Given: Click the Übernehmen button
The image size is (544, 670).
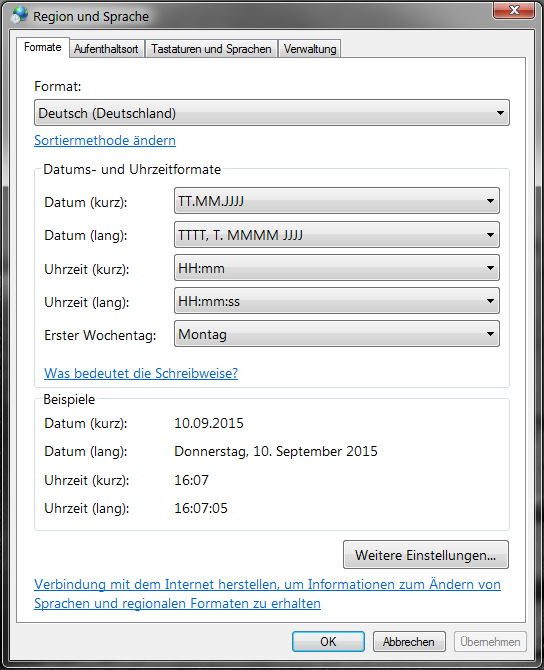Looking at the screenshot, I should click(490, 642).
